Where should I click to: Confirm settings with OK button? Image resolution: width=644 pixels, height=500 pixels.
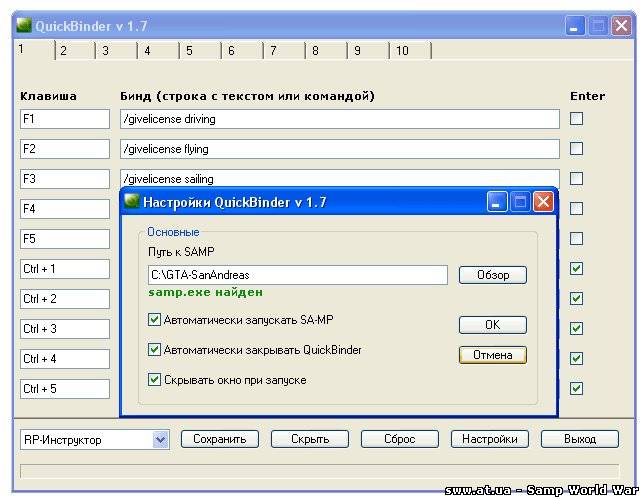tap(492, 325)
